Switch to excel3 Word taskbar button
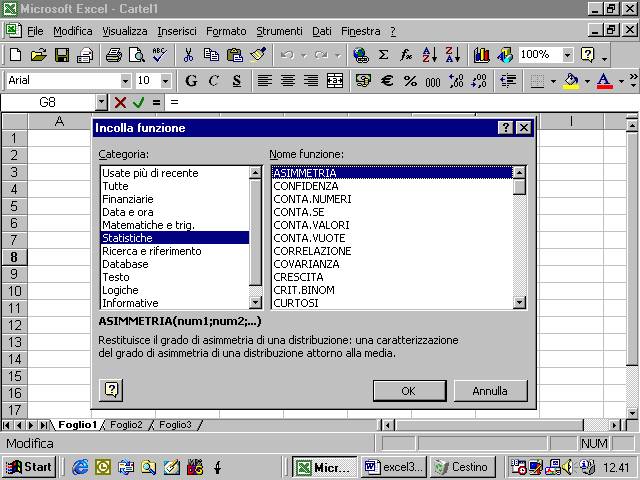This screenshot has width=640, height=480. [394, 467]
